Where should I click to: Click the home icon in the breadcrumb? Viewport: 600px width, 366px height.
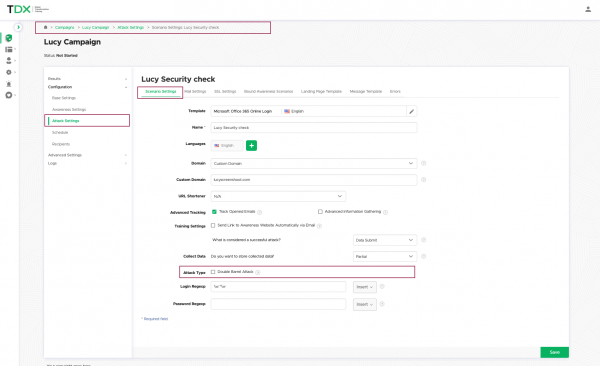pyautogui.click(x=46, y=27)
